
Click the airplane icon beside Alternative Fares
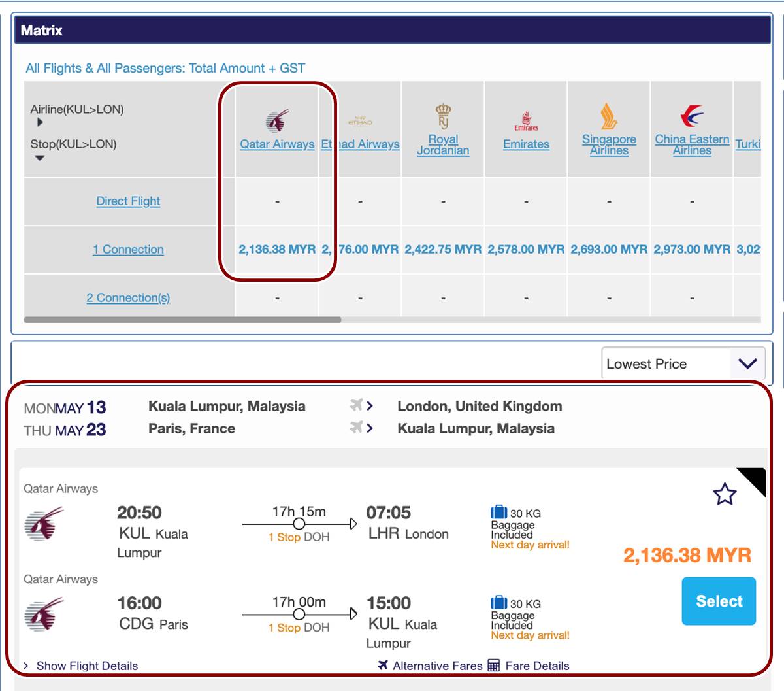point(384,666)
